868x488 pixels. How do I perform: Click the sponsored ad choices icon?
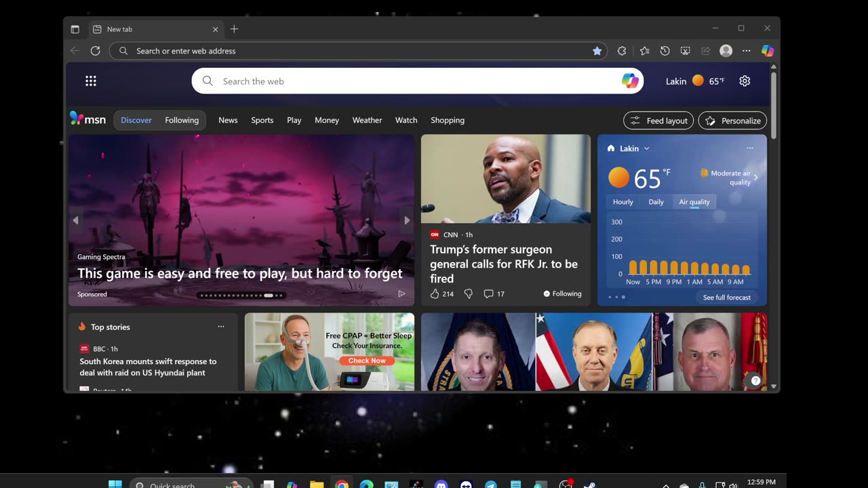coord(401,294)
